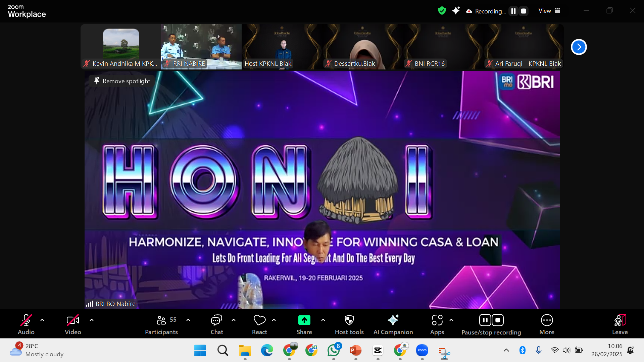644x362 pixels.
Task: Start screen sharing with Share
Action: [304, 324]
